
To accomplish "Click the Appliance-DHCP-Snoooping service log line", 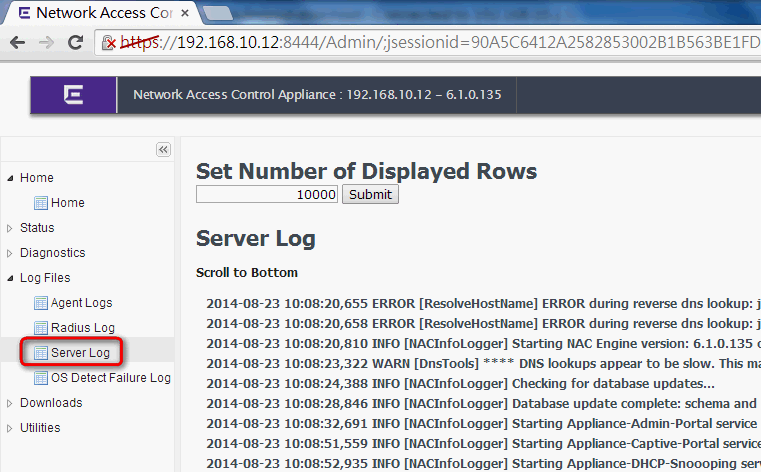I will pyautogui.click(x=483, y=464).
